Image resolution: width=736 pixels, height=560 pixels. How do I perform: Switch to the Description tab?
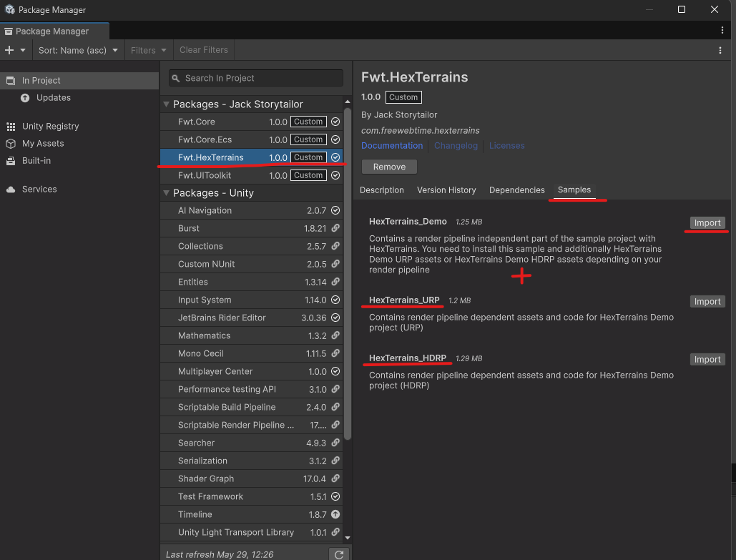[x=382, y=190]
